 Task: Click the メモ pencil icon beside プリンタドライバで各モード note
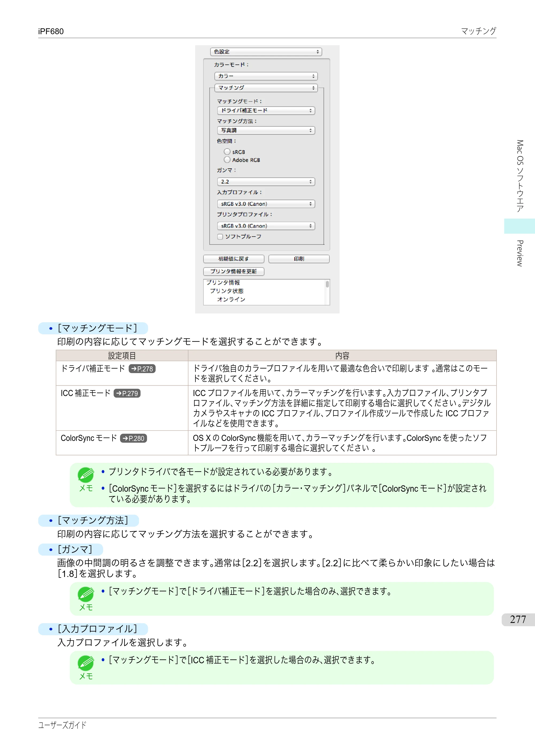point(86,475)
